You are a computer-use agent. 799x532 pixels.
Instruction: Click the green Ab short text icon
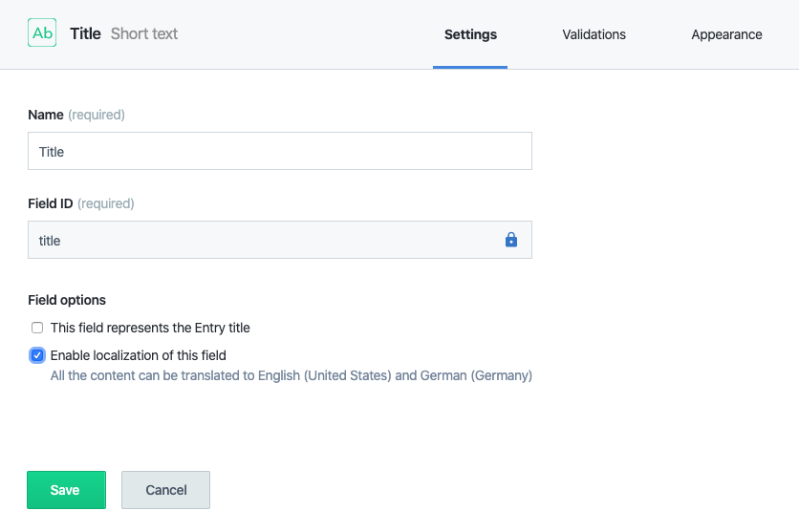[x=43, y=33]
